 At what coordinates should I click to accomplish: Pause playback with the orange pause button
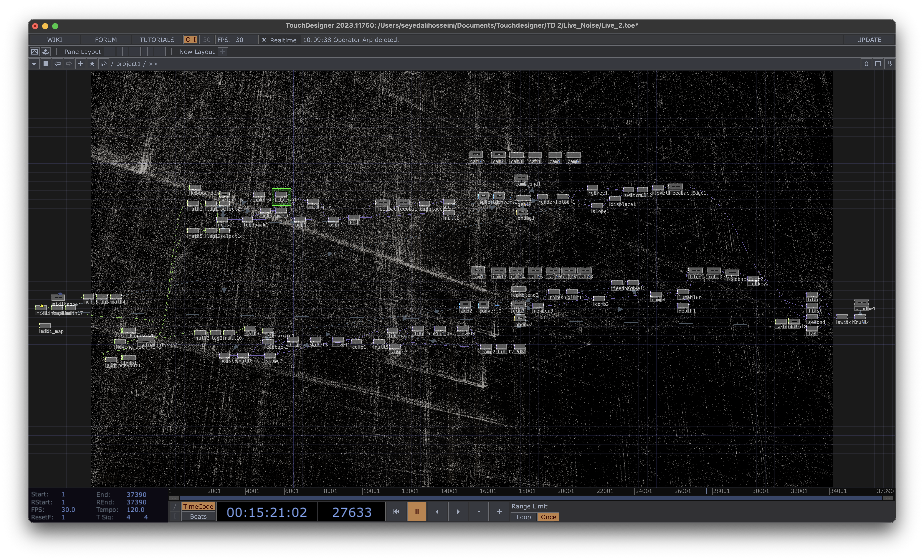click(417, 511)
